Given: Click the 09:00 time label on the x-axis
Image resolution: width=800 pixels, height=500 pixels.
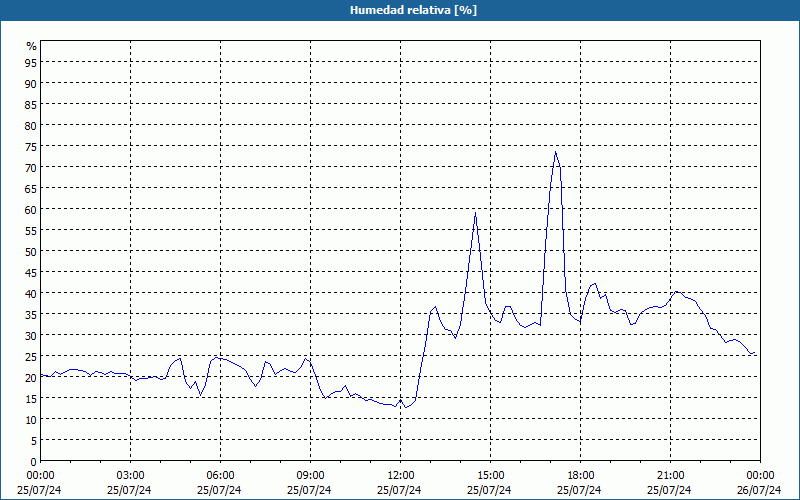Looking at the screenshot, I should click(x=311, y=476).
